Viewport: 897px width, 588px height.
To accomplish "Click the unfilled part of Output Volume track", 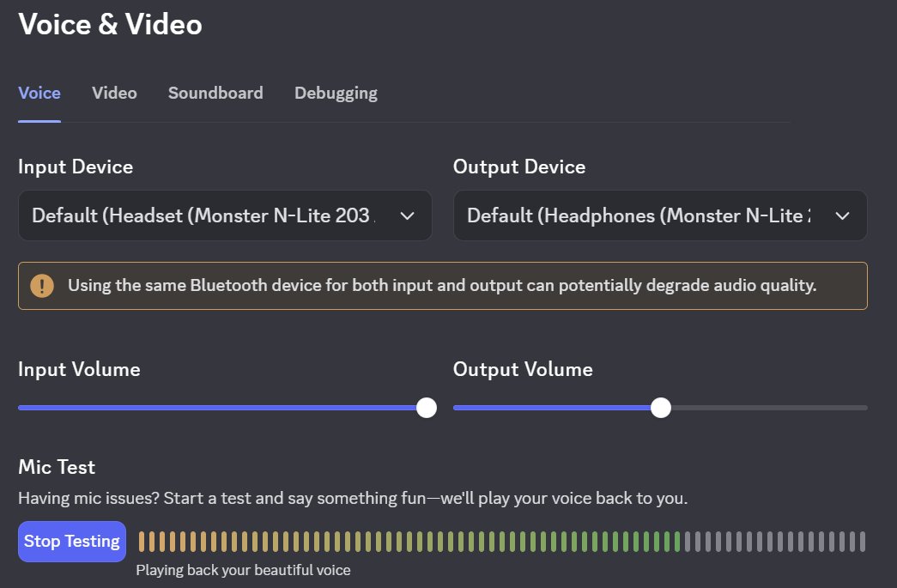I will (x=769, y=408).
